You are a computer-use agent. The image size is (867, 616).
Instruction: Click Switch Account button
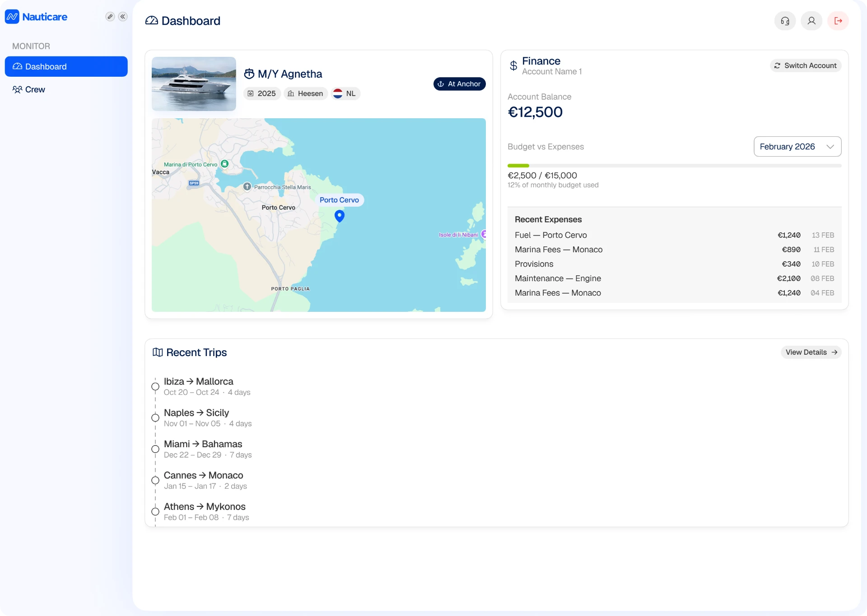click(806, 65)
